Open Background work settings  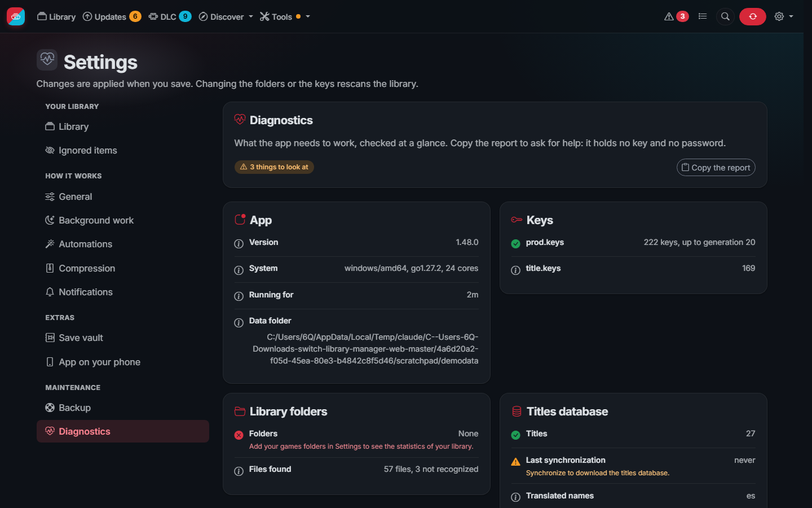coord(123,220)
